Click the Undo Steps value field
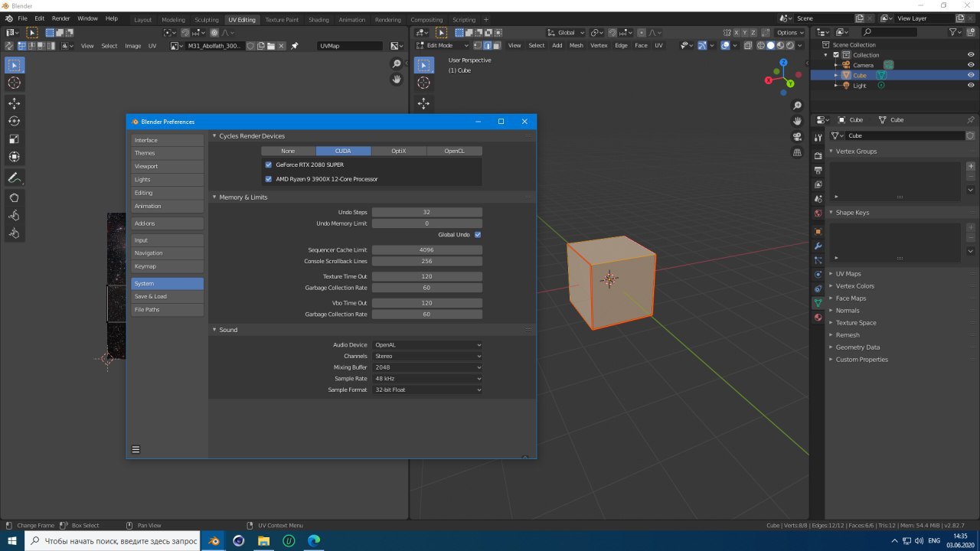This screenshot has height=551, width=980. pyautogui.click(x=427, y=212)
